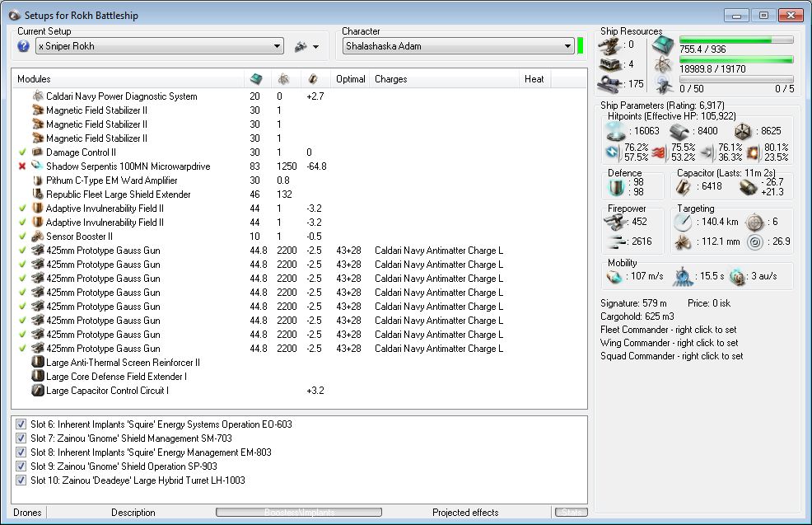Click the Large Capacitor Control Circuit I icon
Screen dimensions: 812x525
[37, 391]
